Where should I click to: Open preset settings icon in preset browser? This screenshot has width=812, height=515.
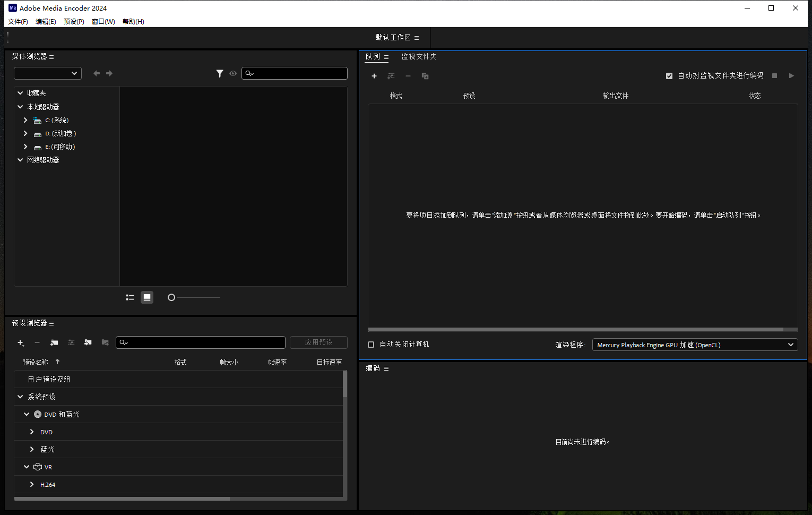tap(71, 343)
